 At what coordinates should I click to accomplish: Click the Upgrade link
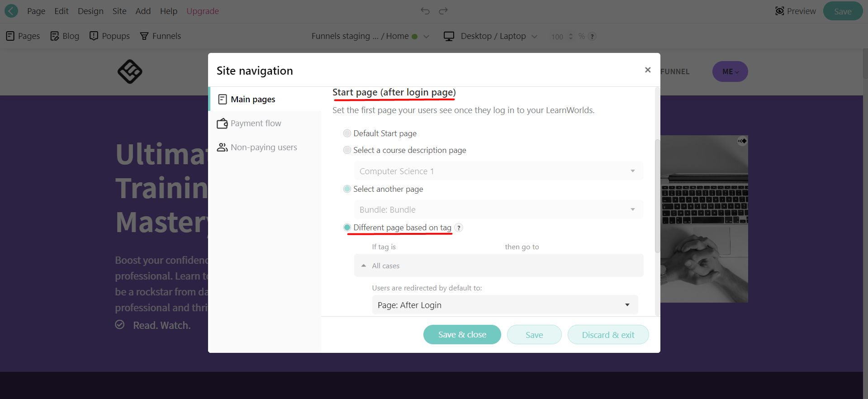(x=203, y=11)
